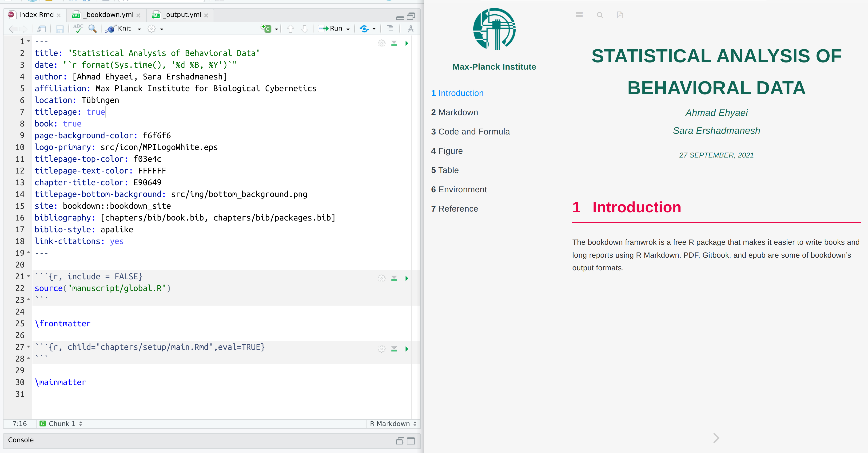Switch to _bookdown.yml tab

click(x=108, y=15)
